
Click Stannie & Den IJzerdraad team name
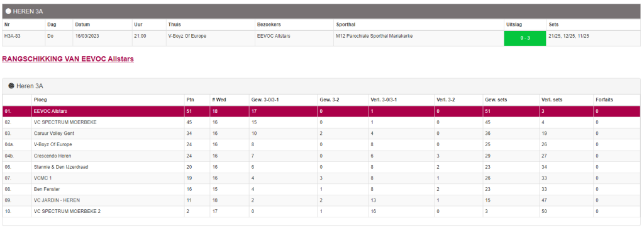click(x=61, y=166)
